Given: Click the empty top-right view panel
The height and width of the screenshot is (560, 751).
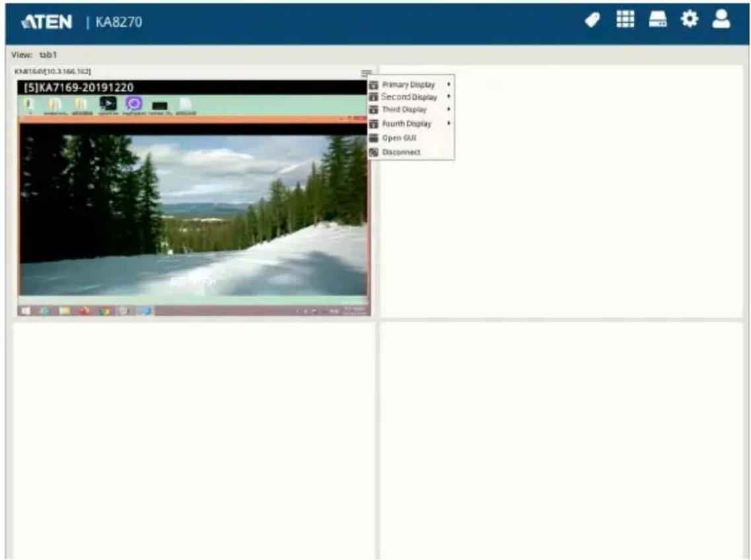Looking at the screenshot, I should 561,192.
